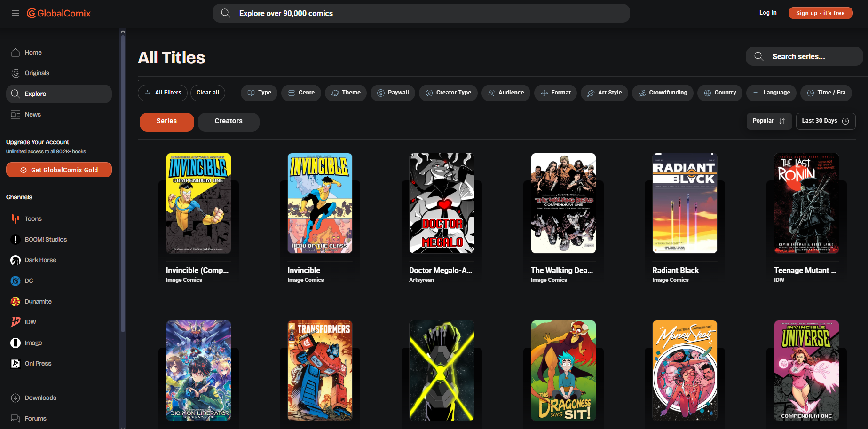
Task: Open Originals label in sidebar
Action: pos(37,73)
